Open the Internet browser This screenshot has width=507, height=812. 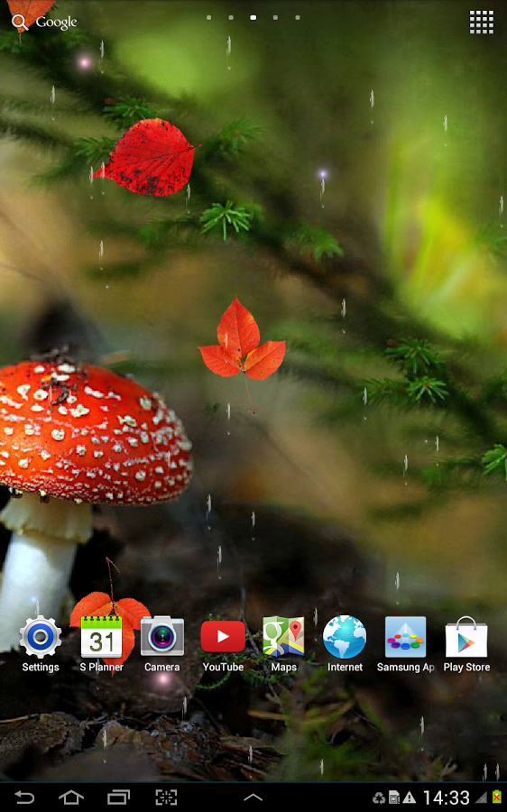(345, 643)
